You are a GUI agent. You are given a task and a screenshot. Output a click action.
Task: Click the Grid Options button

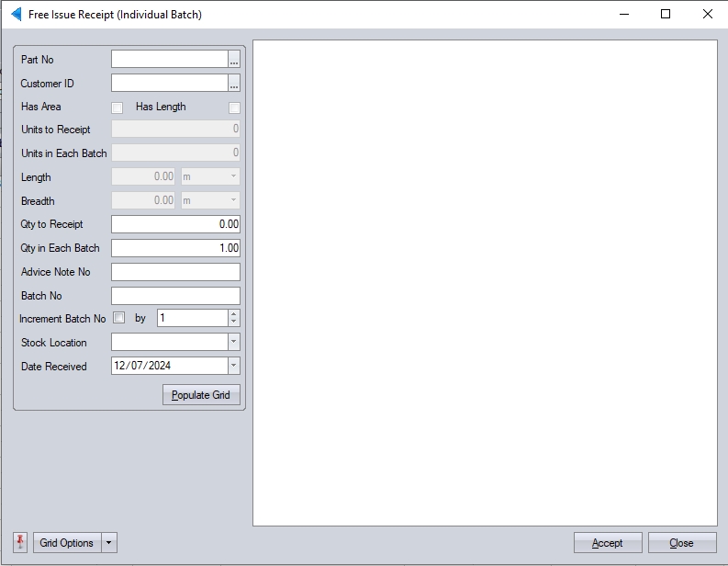pos(67,543)
